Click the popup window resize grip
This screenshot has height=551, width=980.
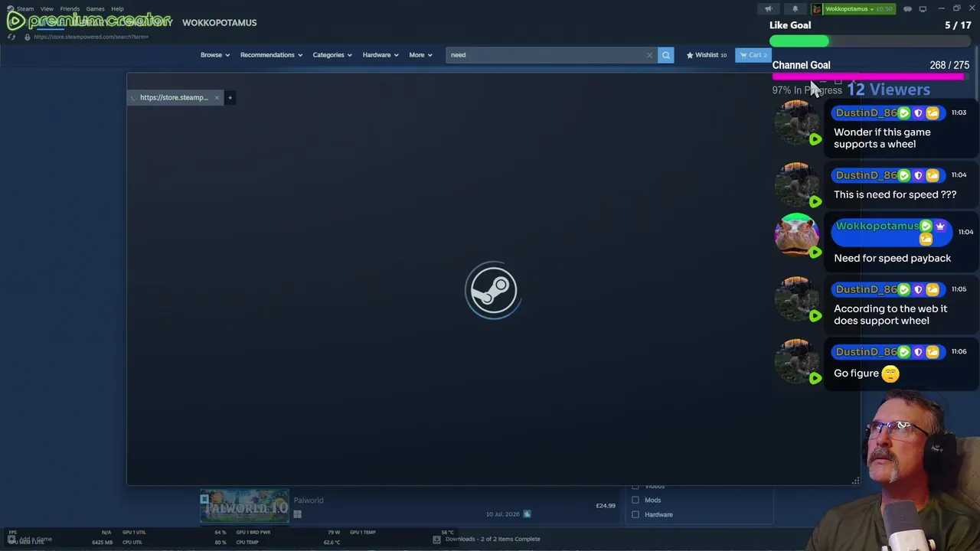click(855, 481)
